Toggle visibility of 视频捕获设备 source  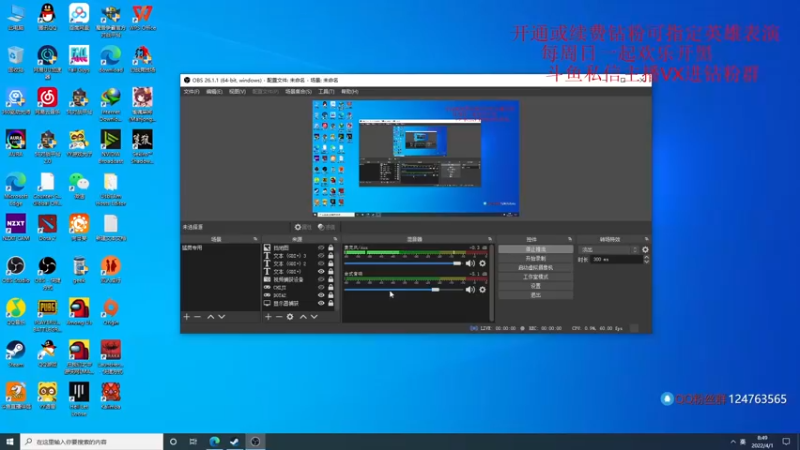tap(321, 280)
